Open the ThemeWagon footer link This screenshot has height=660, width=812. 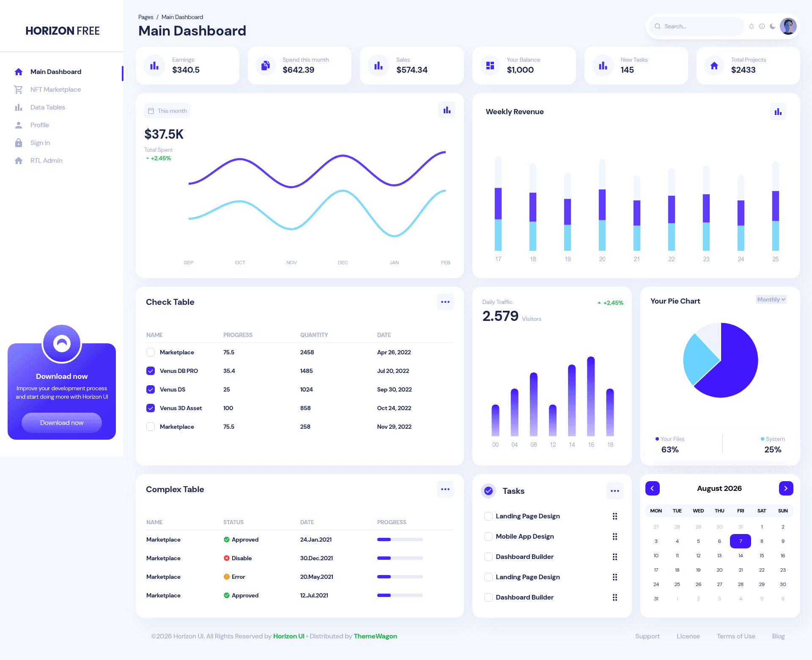376,636
